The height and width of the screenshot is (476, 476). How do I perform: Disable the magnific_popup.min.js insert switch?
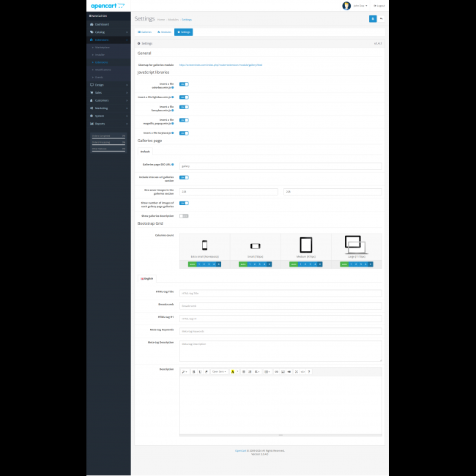[184, 120]
